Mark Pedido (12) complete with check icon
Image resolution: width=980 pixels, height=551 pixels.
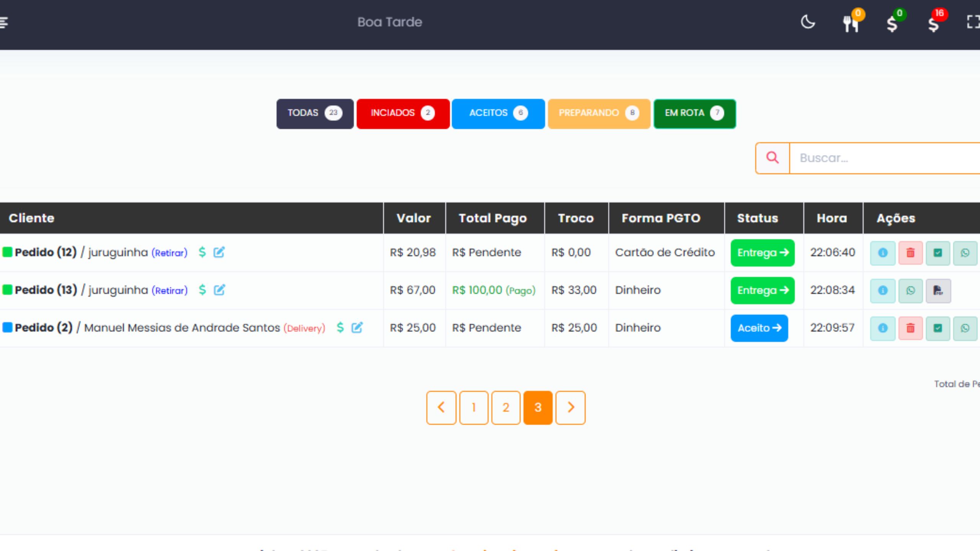[x=938, y=253]
